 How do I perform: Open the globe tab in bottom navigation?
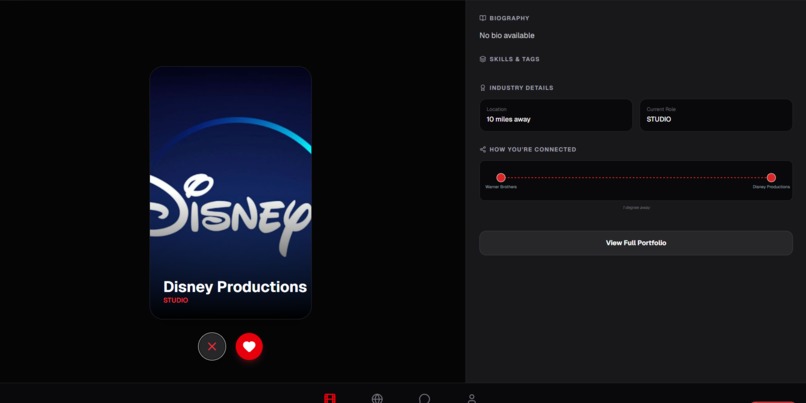tap(377, 399)
